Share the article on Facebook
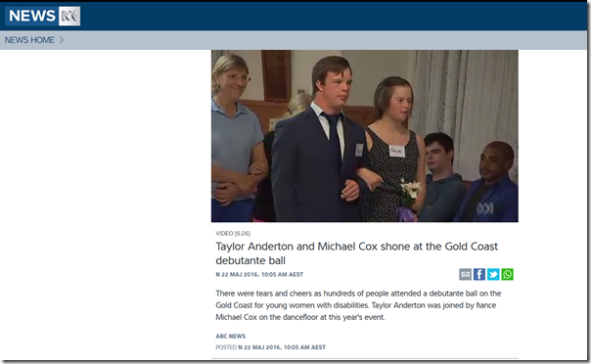Screen dimensions: 591x364 click(479, 274)
